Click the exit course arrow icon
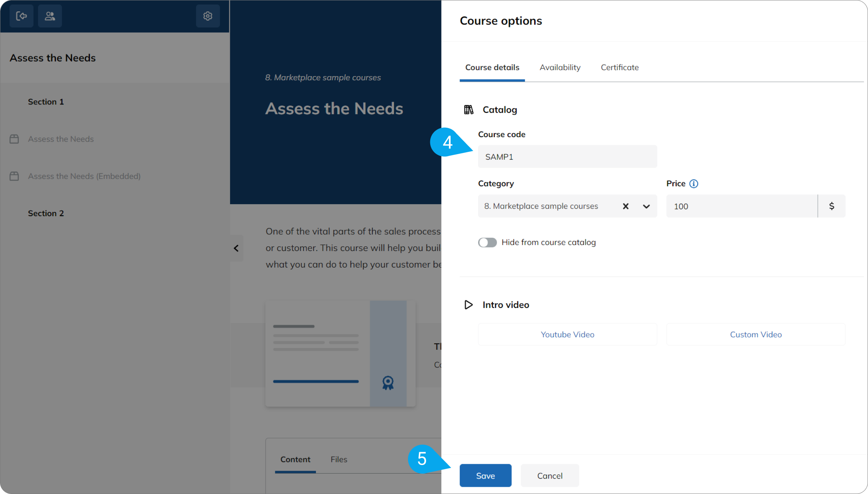Image resolution: width=868 pixels, height=494 pixels. click(21, 16)
